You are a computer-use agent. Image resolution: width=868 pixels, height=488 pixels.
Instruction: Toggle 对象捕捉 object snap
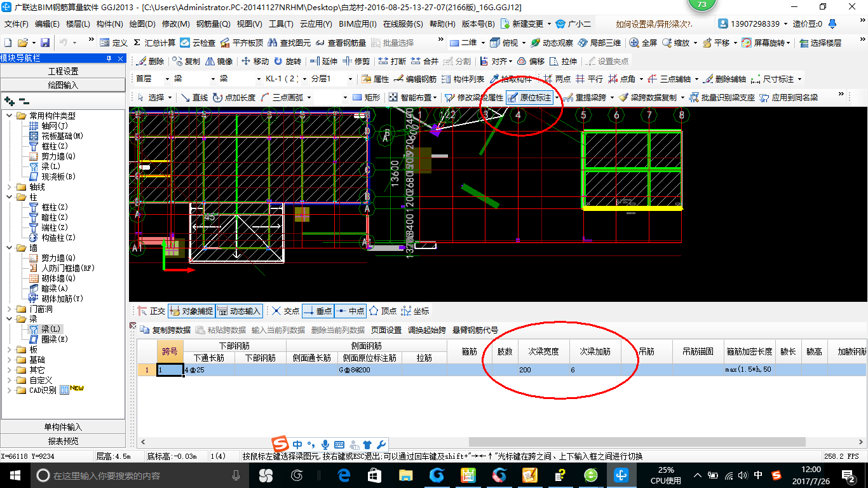(x=191, y=311)
